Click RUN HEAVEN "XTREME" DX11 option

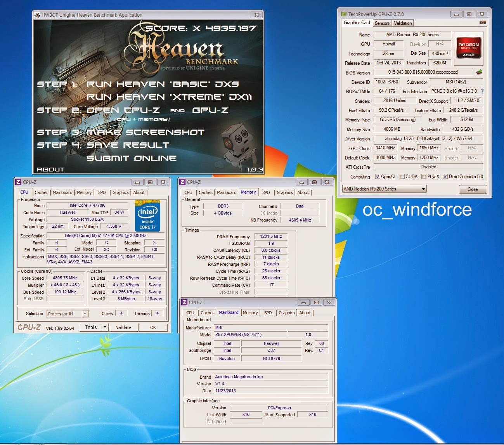169,97
